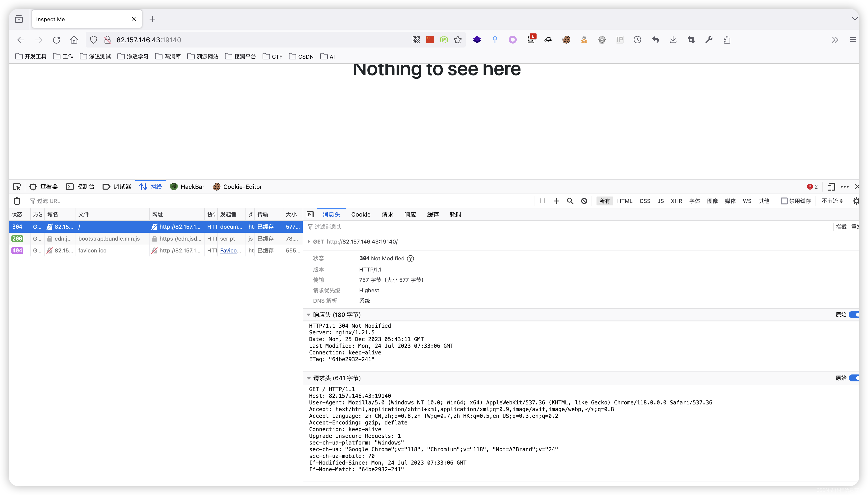
Task: Open the 开发工具 bookmarks folder
Action: coord(31,56)
